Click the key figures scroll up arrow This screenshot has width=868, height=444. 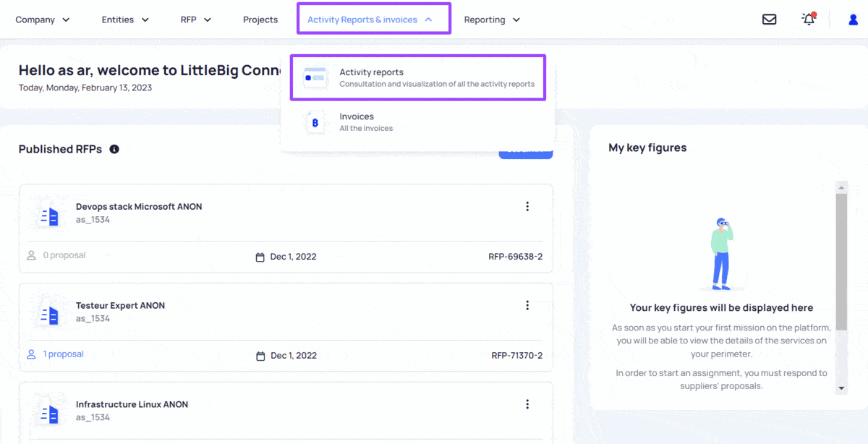click(841, 187)
